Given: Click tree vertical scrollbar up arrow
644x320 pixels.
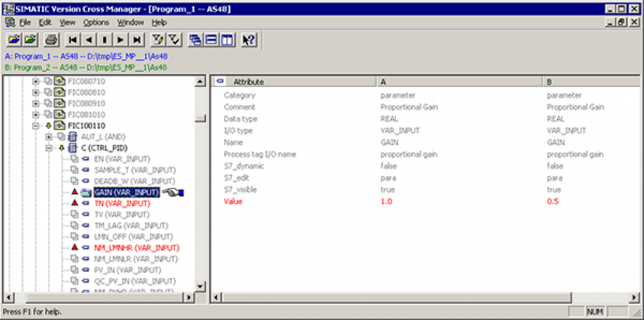Looking at the screenshot, I should pyautogui.click(x=200, y=82).
